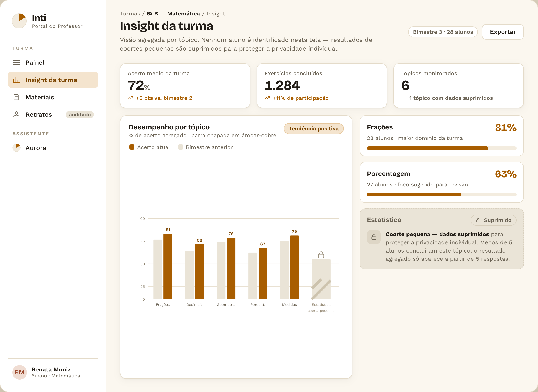The height and width of the screenshot is (392, 538).
Task: Click the hatched Estatística suppressed bar
Action: (321, 279)
